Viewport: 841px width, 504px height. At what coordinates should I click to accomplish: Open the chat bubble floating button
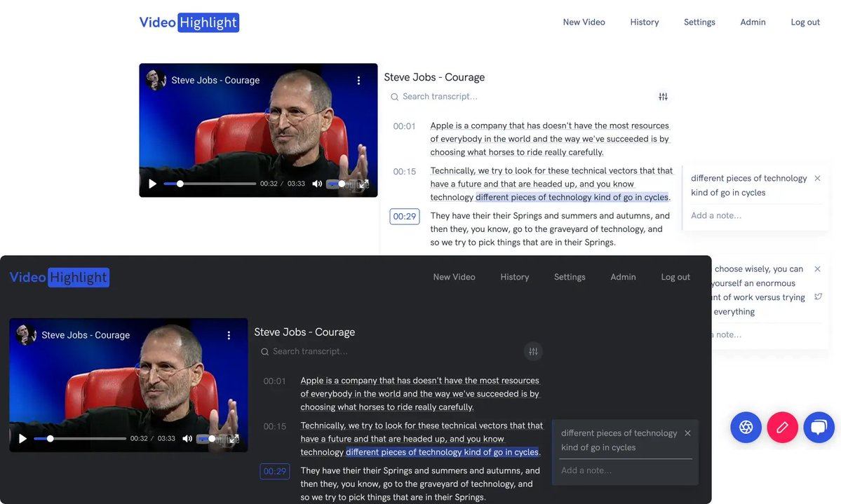pyautogui.click(x=819, y=427)
